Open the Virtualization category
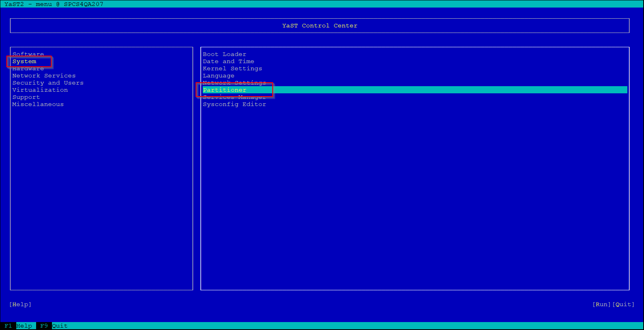 [x=40, y=90]
